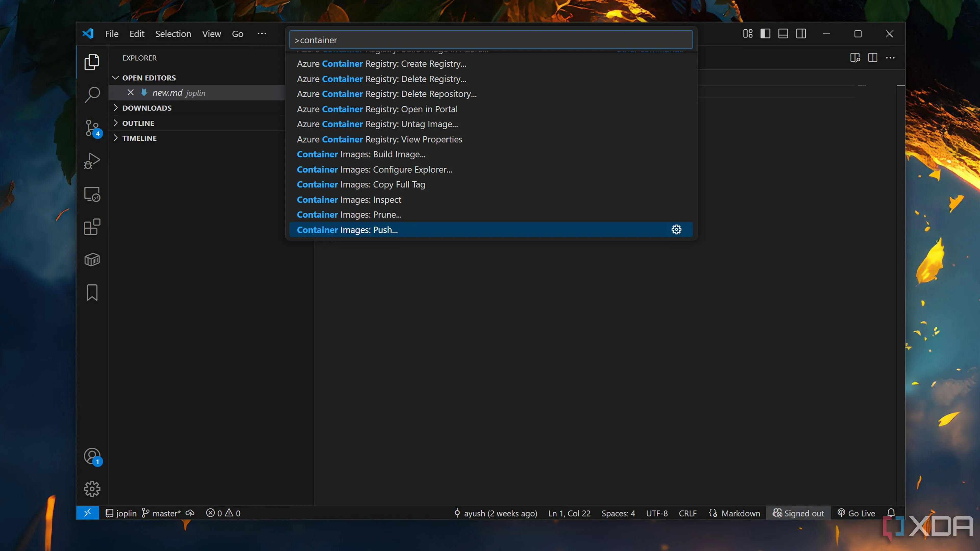Open the Containers view icon
The image size is (980, 551).
coord(92,260)
